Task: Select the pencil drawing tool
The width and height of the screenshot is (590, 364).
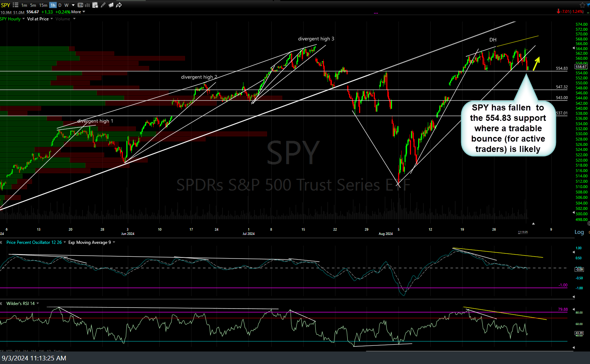Action: point(103,5)
